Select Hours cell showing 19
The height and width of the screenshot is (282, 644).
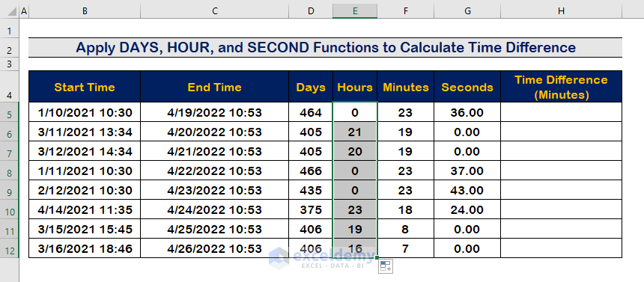355,229
